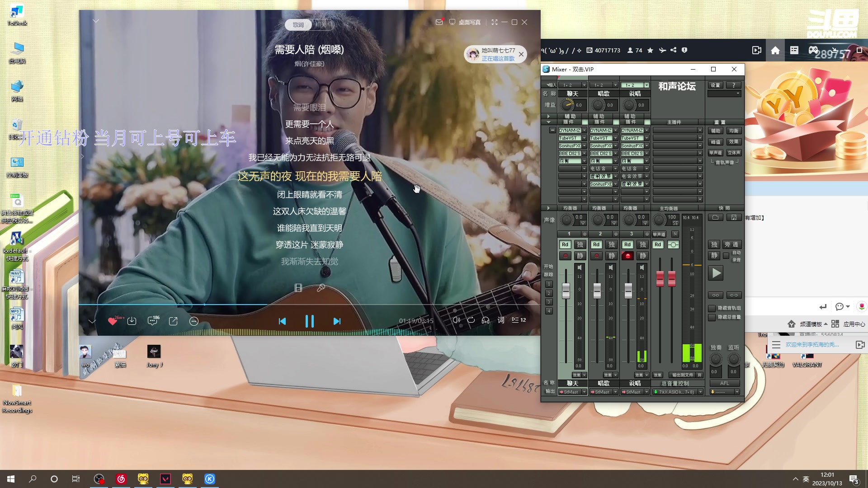The image size is (868, 488).
Task: Switch to the 歌词 tab
Action: (x=298, y=25)
